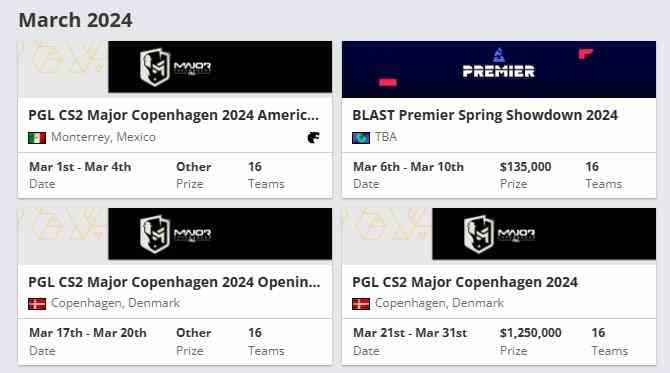Click Denmark flag in the Opening Stage card
The height and width of the screenshot is (373, 670).
point(37,304)
